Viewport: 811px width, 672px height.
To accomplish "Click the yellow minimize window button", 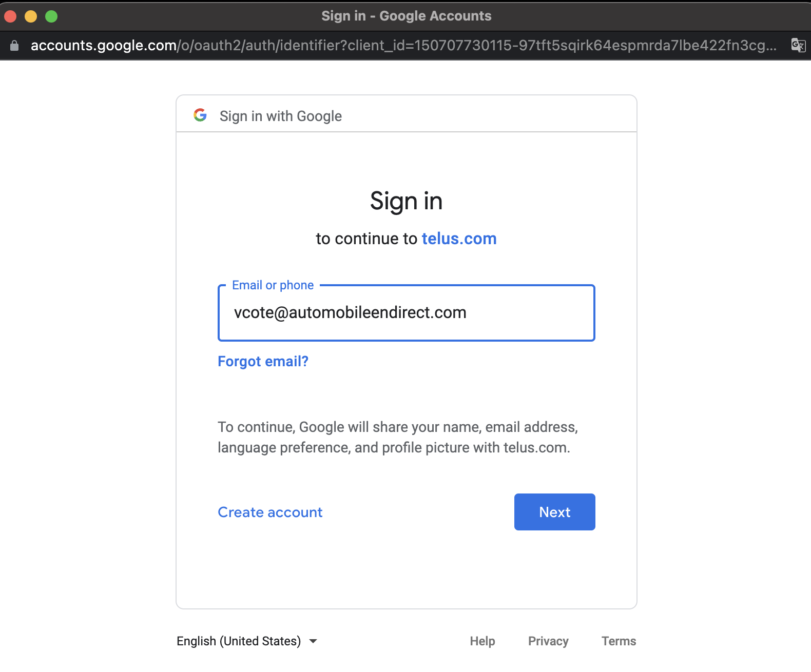I will (31, 16).
